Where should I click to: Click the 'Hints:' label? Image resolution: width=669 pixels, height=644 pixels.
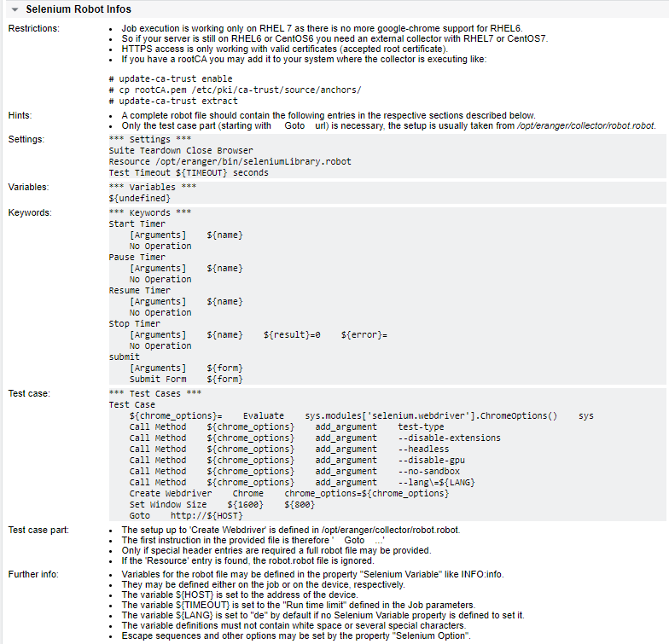20,116
